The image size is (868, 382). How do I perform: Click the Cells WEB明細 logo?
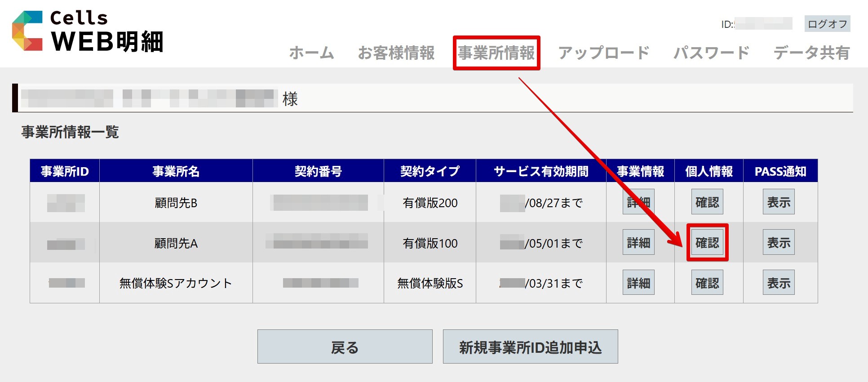[88, 31]
